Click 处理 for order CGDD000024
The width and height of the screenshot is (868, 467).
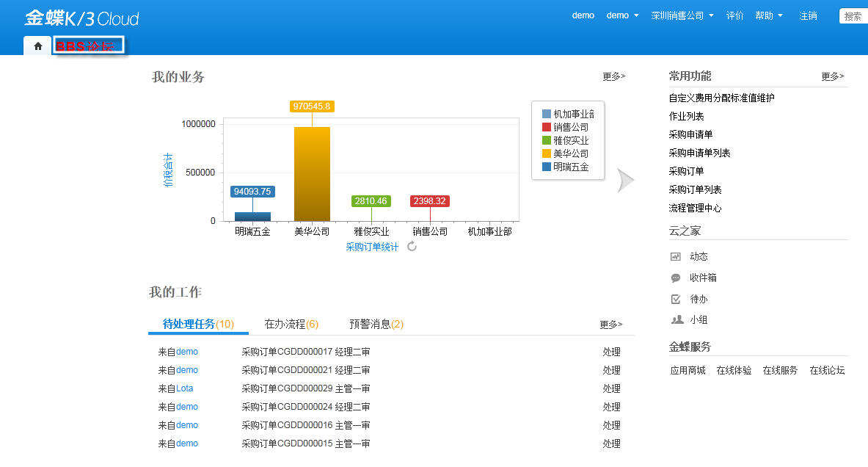612,408
